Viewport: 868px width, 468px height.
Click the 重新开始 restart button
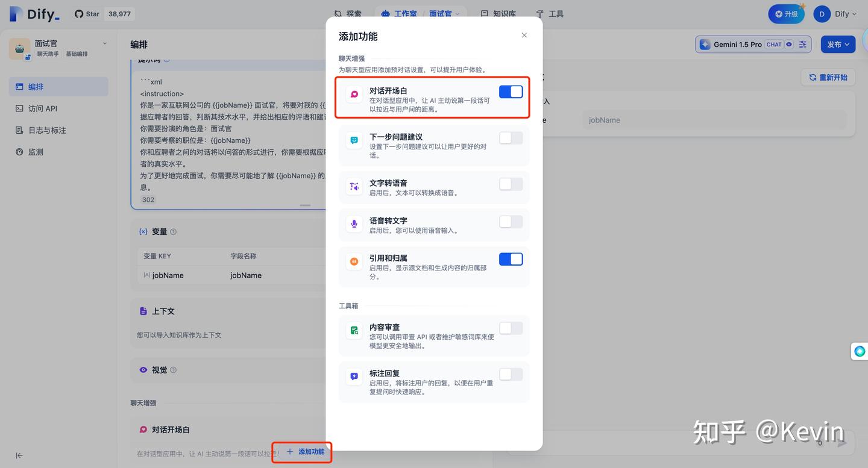coord(828,77)
